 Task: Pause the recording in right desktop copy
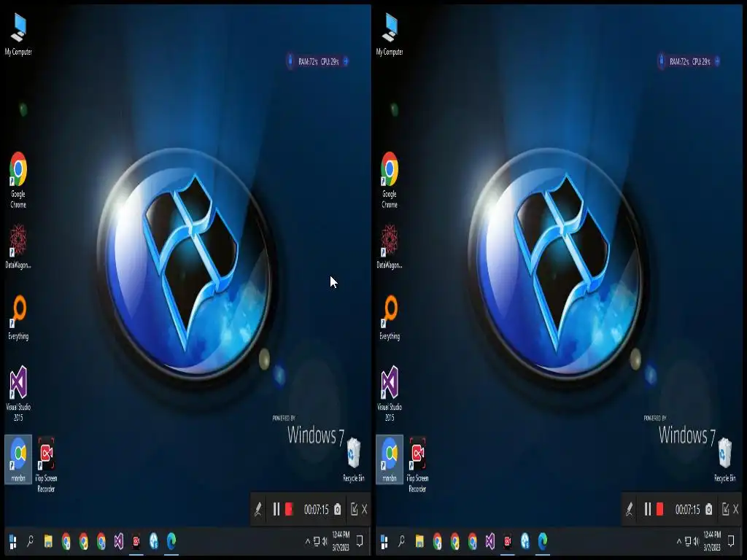point(647,510)
